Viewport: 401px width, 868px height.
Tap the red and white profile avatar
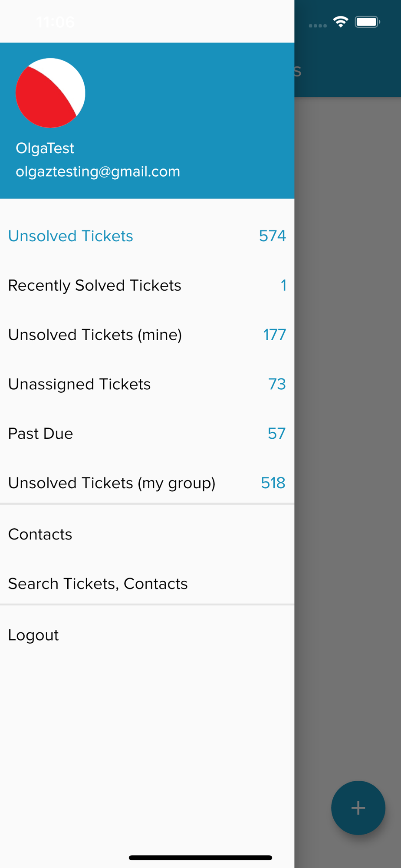pos(50,93)
